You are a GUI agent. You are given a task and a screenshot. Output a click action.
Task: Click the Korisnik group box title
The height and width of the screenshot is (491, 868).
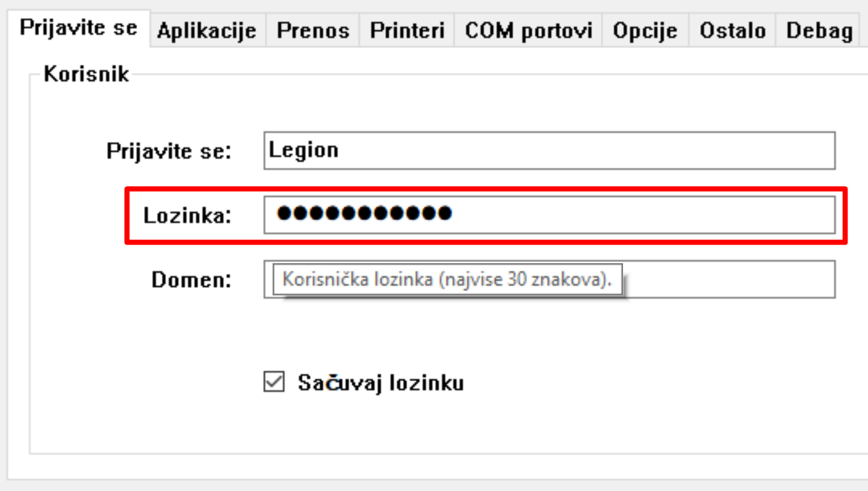pos(86,74)
